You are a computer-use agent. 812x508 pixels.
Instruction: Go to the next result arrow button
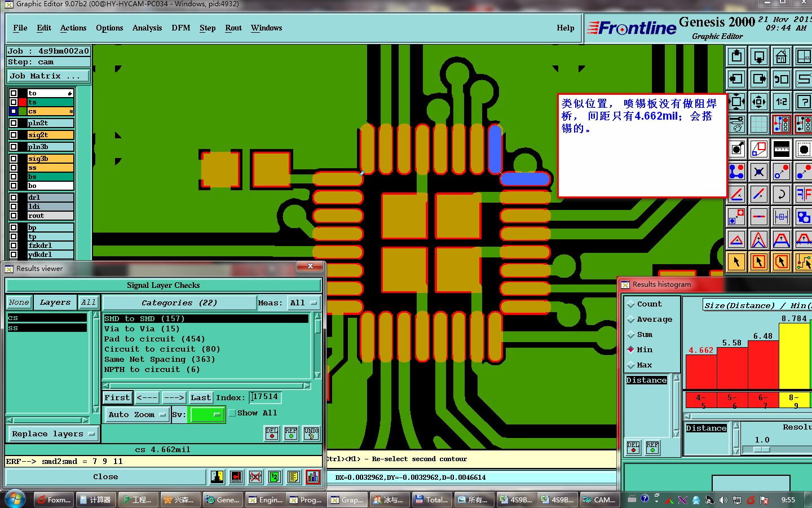174,398
